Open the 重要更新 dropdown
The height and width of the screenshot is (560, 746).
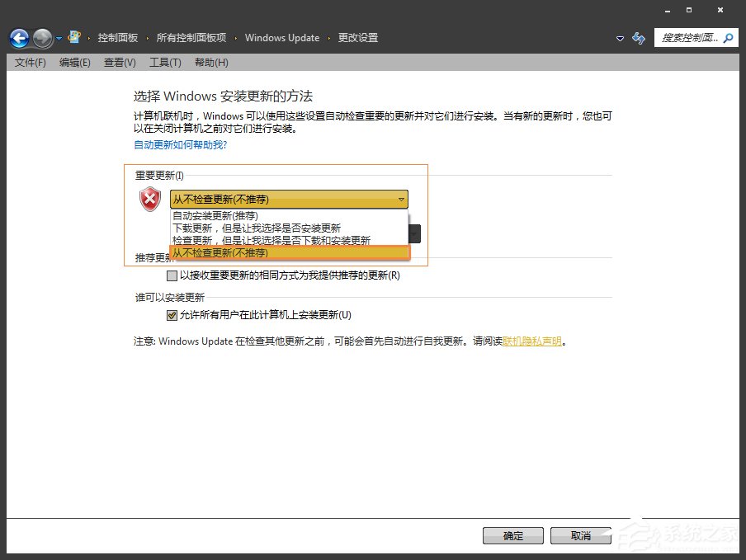[x=401, y=199]
